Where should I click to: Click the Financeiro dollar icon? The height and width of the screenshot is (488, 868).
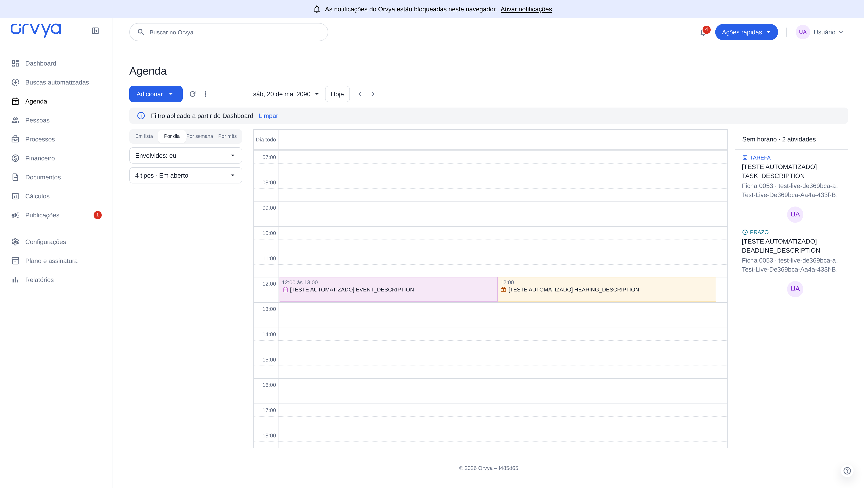[x=16, y=158]
